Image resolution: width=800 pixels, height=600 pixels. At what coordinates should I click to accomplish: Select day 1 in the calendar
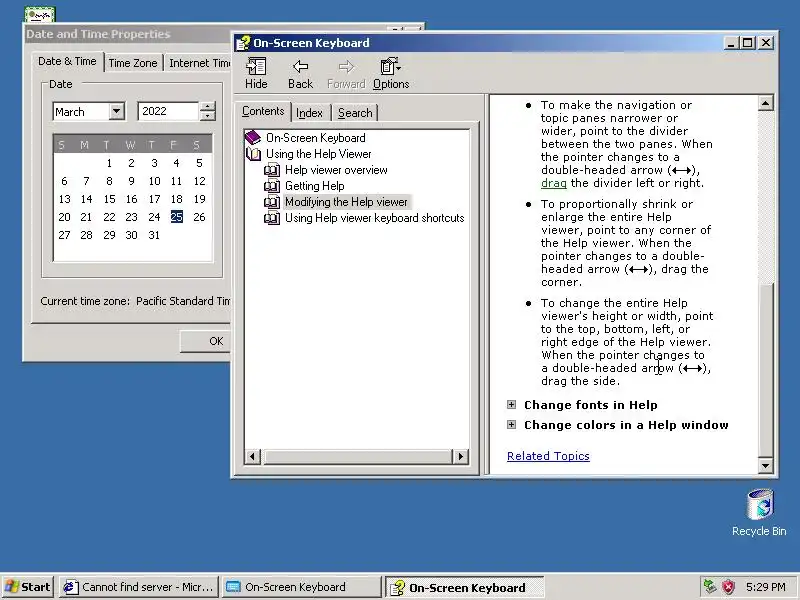click(109, 163)
